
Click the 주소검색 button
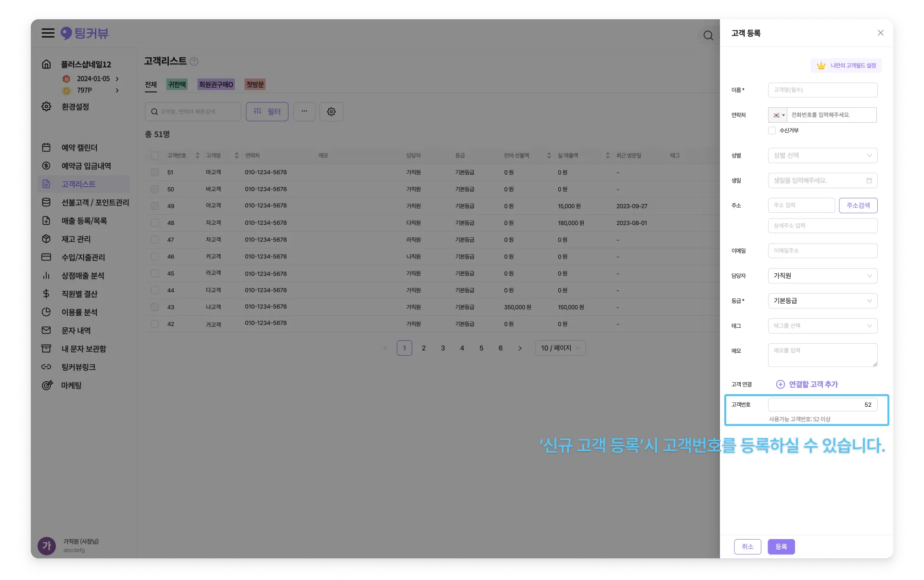(858, 206)
